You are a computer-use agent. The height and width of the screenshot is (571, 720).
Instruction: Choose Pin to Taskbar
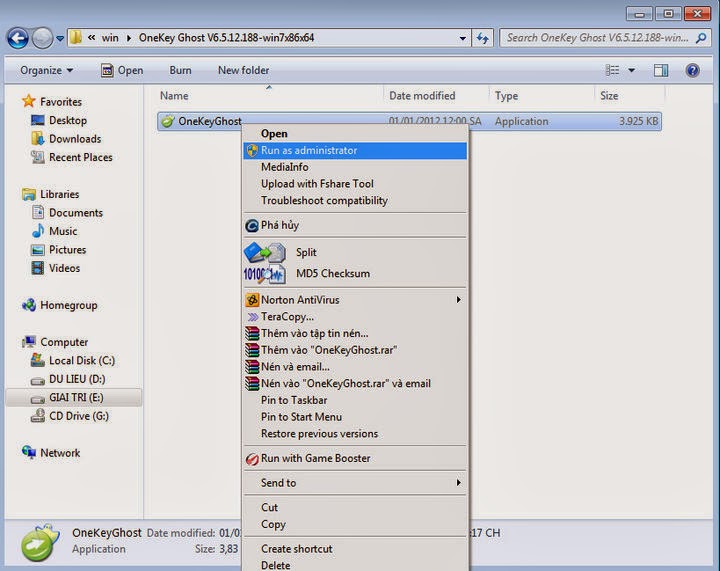click(355, 400)
